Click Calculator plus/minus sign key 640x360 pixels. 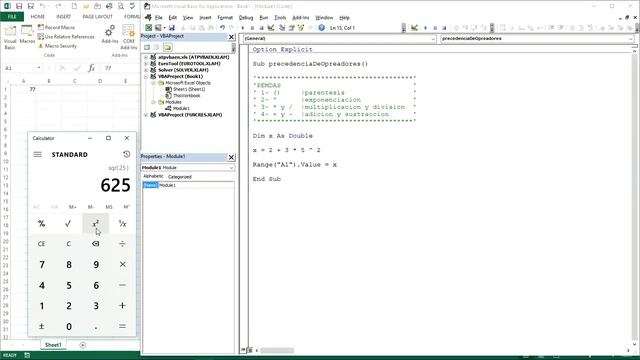coord(41,326)
